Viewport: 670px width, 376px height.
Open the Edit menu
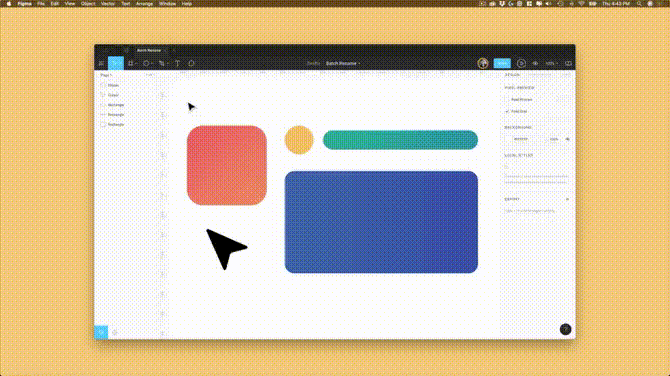[55, 3]
